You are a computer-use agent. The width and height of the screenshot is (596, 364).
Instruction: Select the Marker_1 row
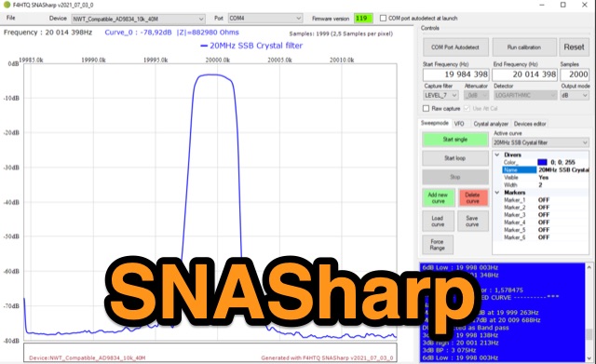(x=545, y=200)
